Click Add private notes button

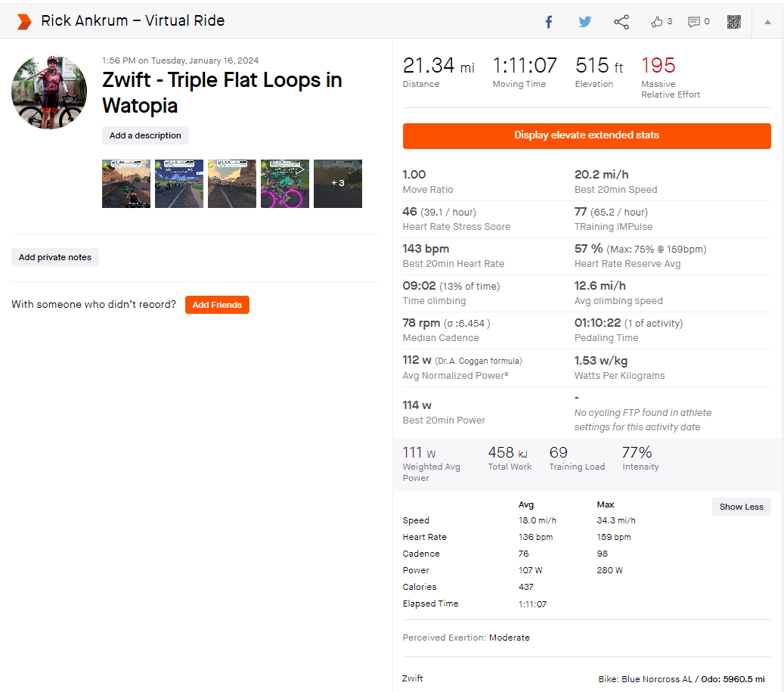point(55,257)
